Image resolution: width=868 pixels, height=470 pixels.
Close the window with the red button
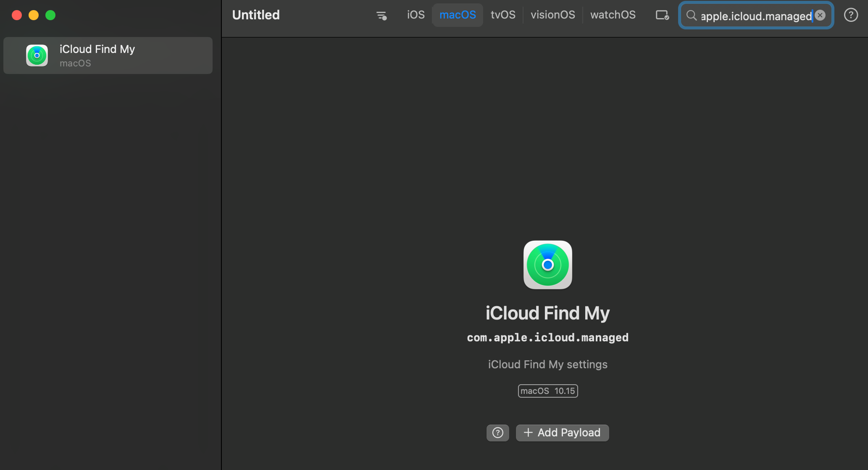click(x=17, y=15)
